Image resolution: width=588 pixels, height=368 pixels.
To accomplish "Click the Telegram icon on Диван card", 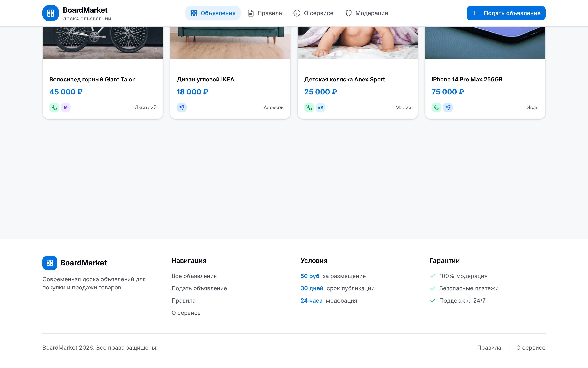I will (182, 107).
